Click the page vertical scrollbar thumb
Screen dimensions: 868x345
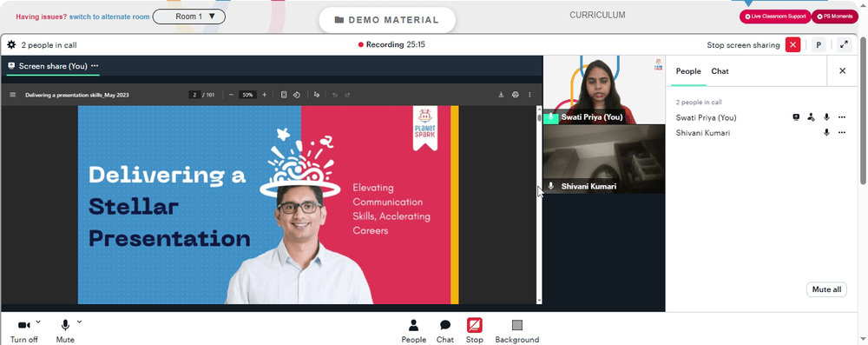pos(863,111)
